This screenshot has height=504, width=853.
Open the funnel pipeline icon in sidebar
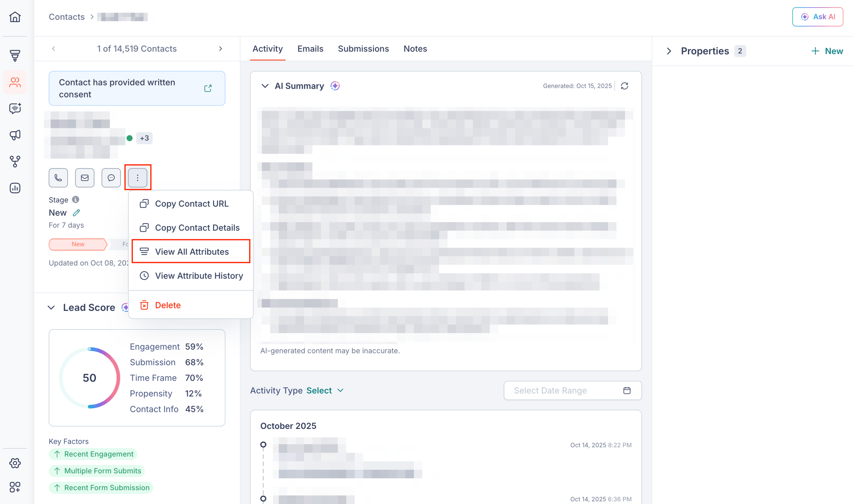[15, 56]
